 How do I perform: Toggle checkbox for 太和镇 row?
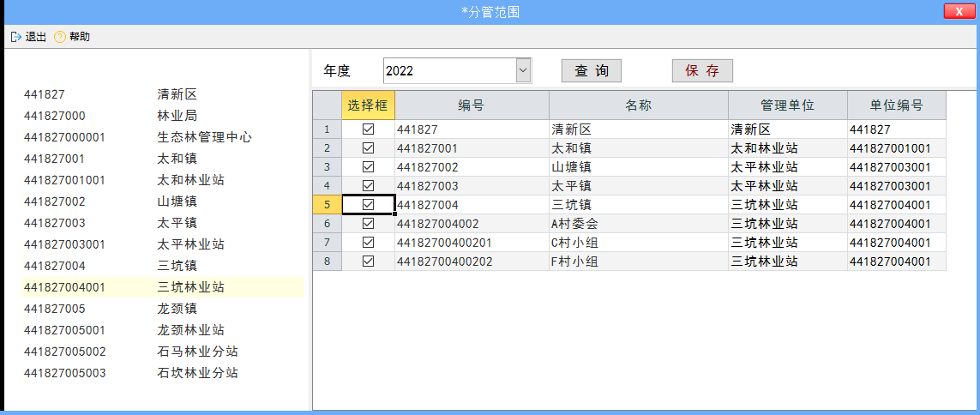click(x=369, y=148)
